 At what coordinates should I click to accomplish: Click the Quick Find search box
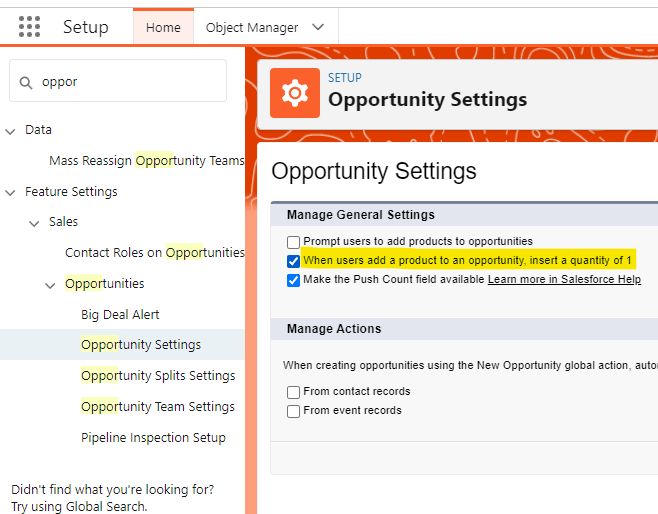pos(118,81)
